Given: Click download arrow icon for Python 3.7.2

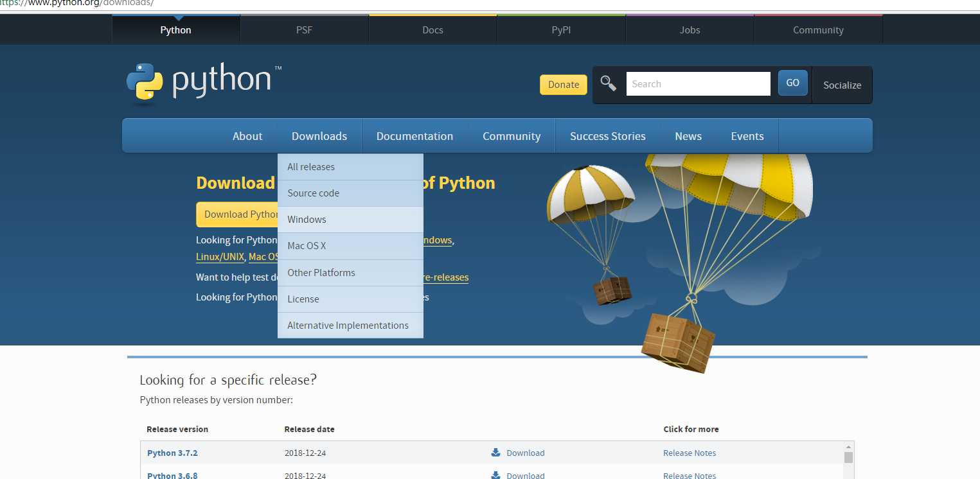Looking at the screenshot, I should pyautogui.click(x=495, y=453).
